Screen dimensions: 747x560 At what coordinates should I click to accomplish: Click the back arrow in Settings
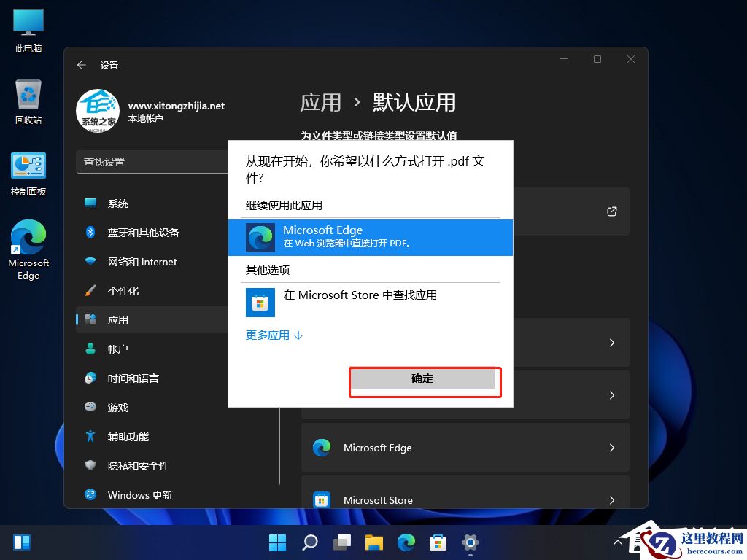(x=82, y=65)
